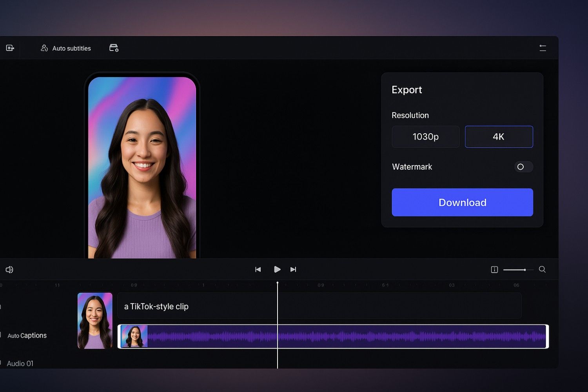
Task: Click the white playhead marker on the timeline
Action: coord(278,283)
